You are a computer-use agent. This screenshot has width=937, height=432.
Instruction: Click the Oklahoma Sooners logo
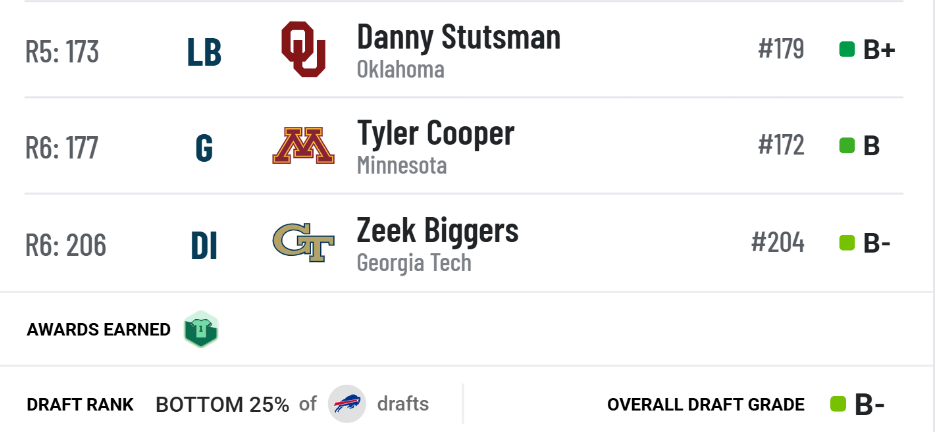304,50
